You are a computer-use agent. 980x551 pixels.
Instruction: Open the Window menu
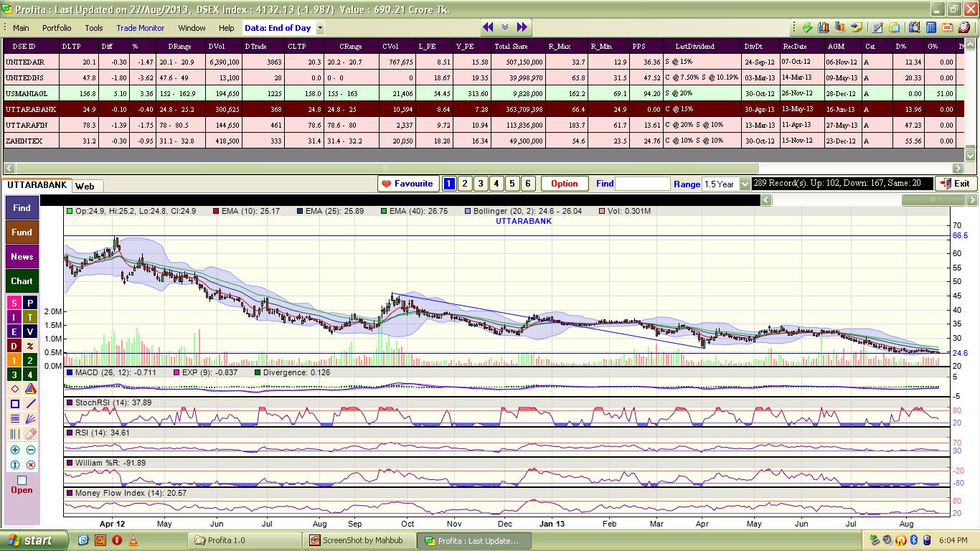pos(192,28)
